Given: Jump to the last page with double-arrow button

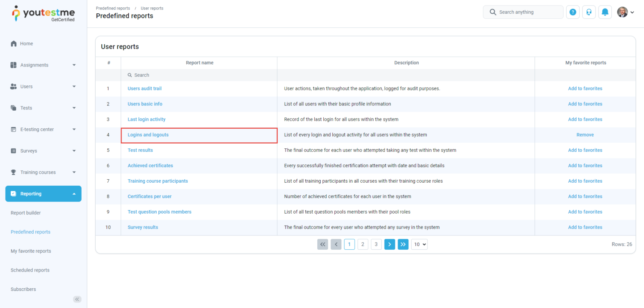Looking at the screenshot, I should click(x=403, y=244).
